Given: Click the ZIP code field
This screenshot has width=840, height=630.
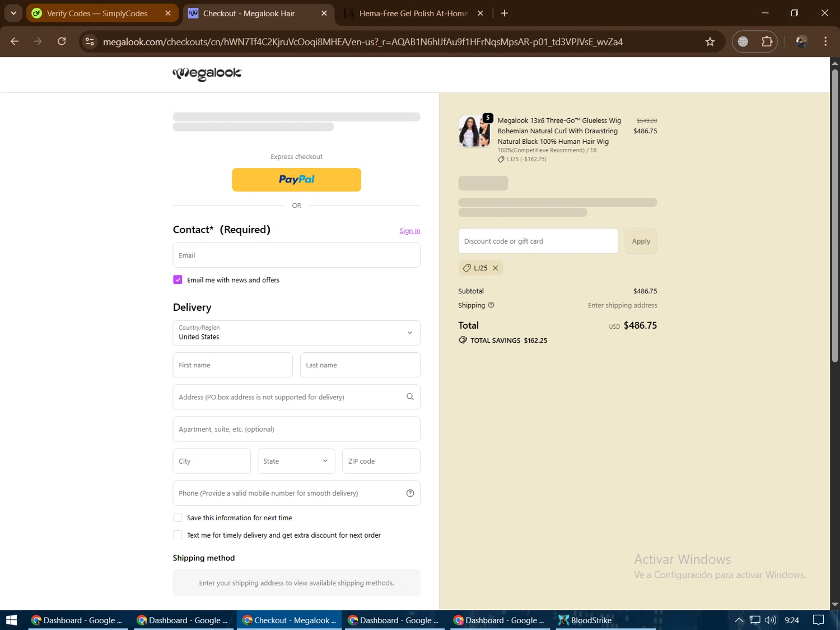Looking at the screenshot, I should 381,461.
